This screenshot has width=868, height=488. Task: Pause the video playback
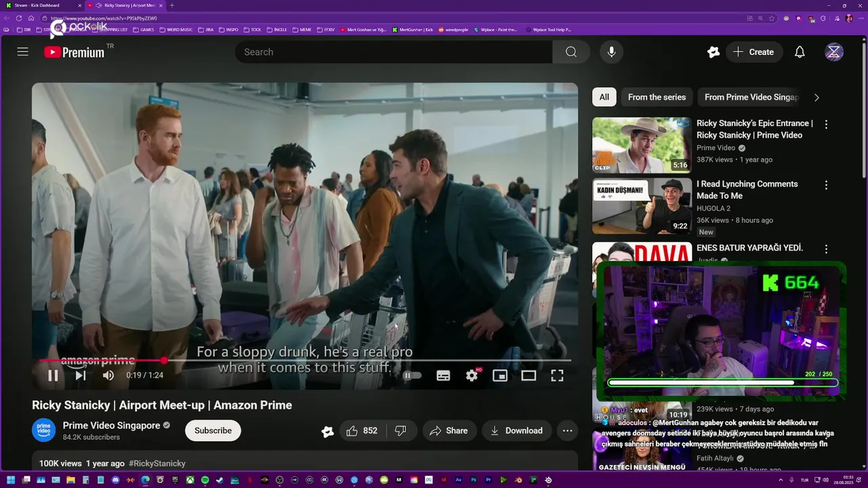pos(53,375)
